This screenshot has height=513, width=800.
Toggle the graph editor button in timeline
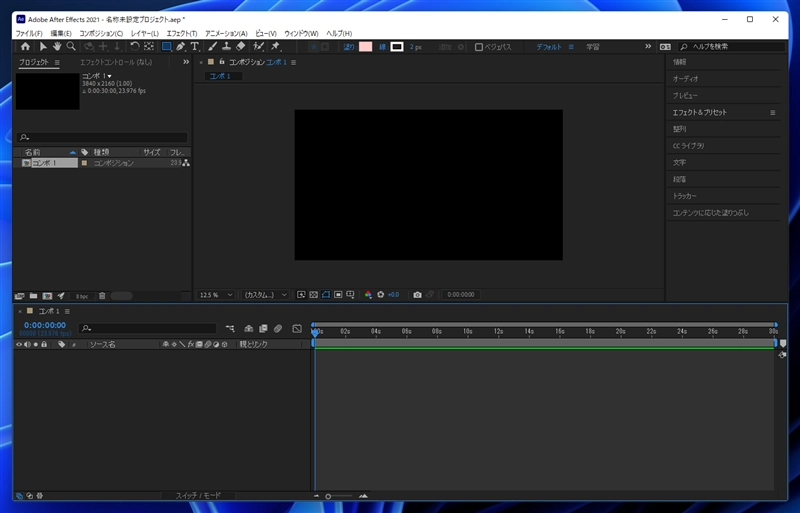coord(297,328)
